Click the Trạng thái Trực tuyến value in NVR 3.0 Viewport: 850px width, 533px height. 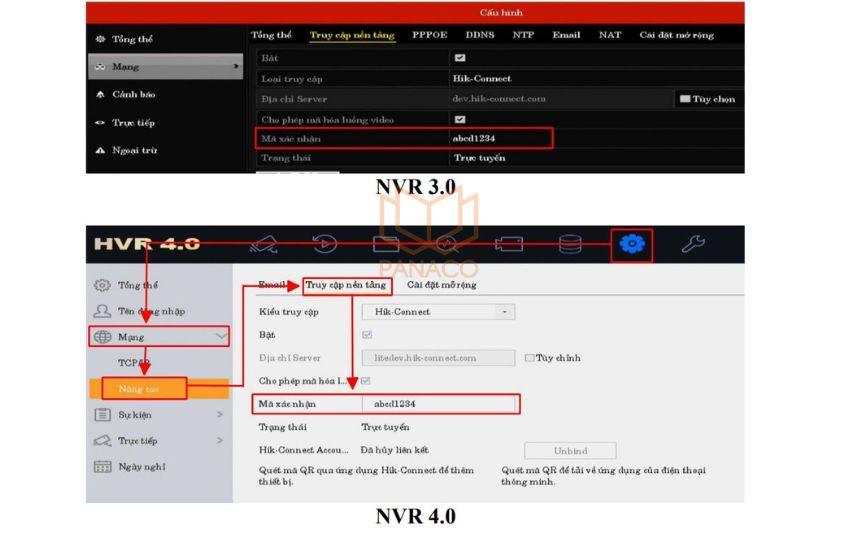pos(480,158)
